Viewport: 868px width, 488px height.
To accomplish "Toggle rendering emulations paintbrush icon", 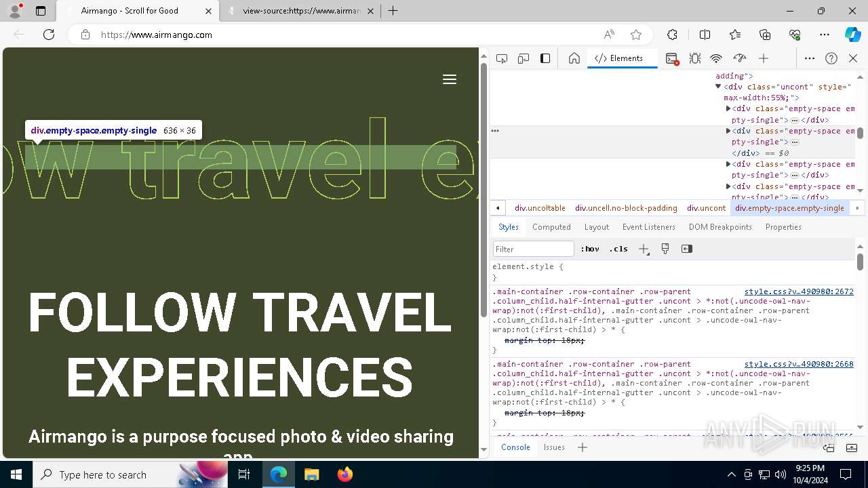I will coord(665,249).
